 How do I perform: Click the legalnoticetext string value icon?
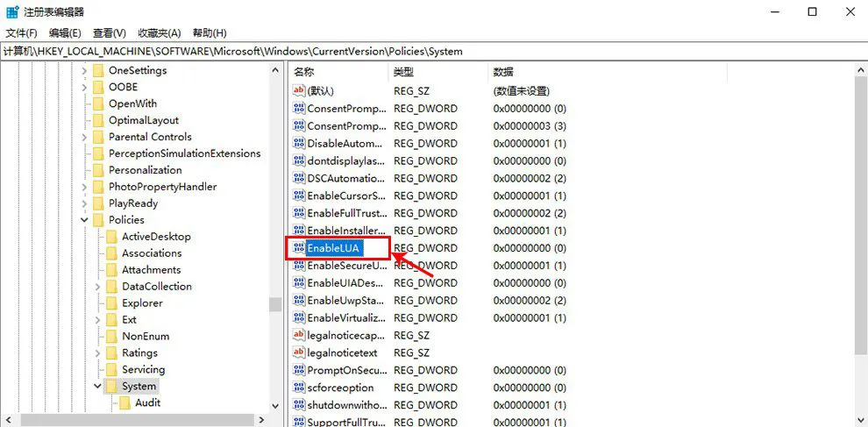coord(298,352)
